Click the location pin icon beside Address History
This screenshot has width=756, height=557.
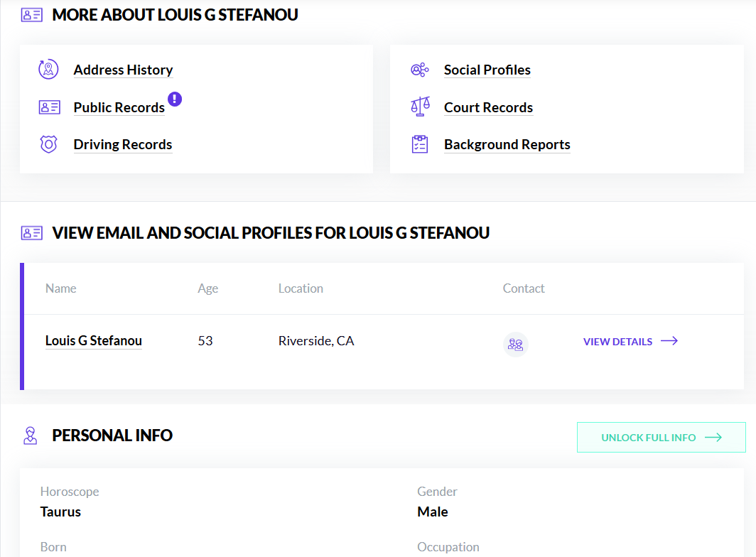tap(48, 69)
